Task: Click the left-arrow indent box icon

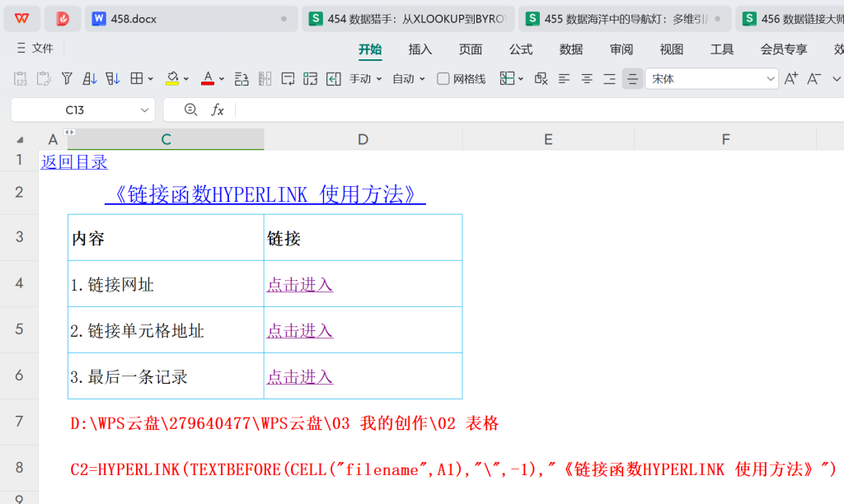Action: coord(333,79)
